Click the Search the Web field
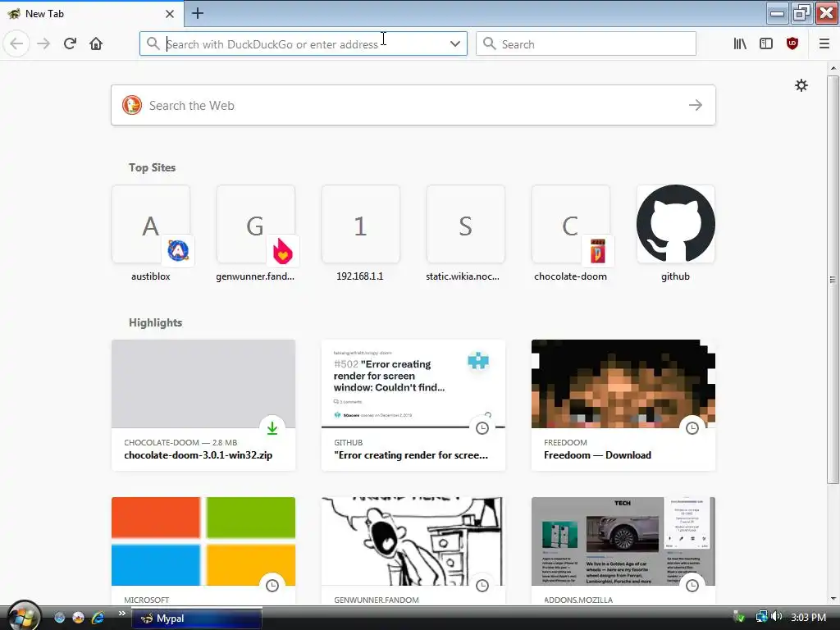Image resolution: width=840 pixels, height=630 pixels. 413,105
